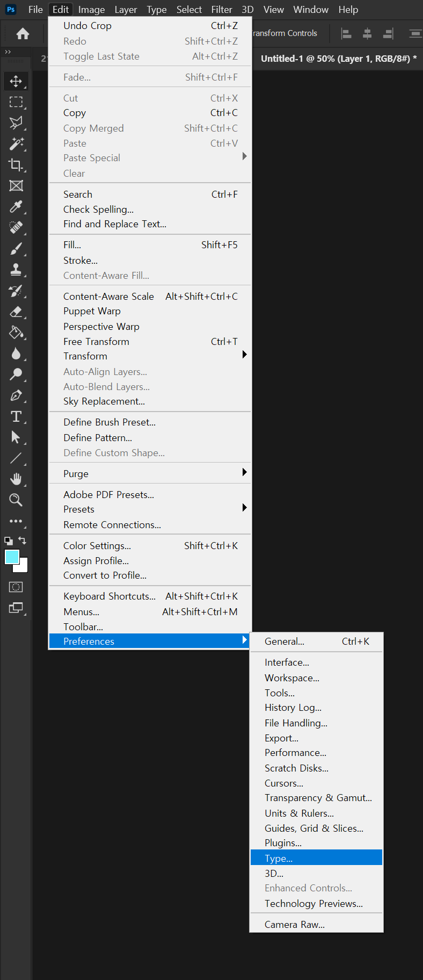Choose Free Transform

coord(150,342)
